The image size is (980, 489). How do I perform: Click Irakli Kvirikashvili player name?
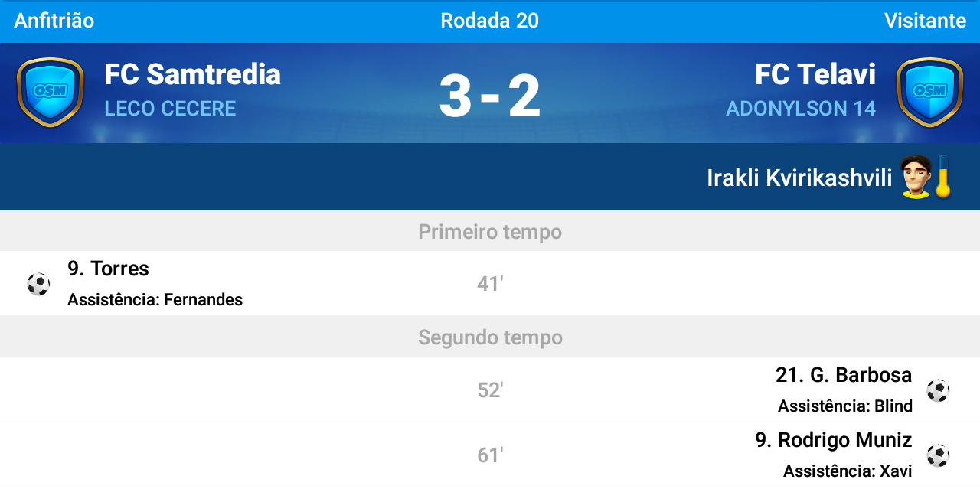point(799,178)
